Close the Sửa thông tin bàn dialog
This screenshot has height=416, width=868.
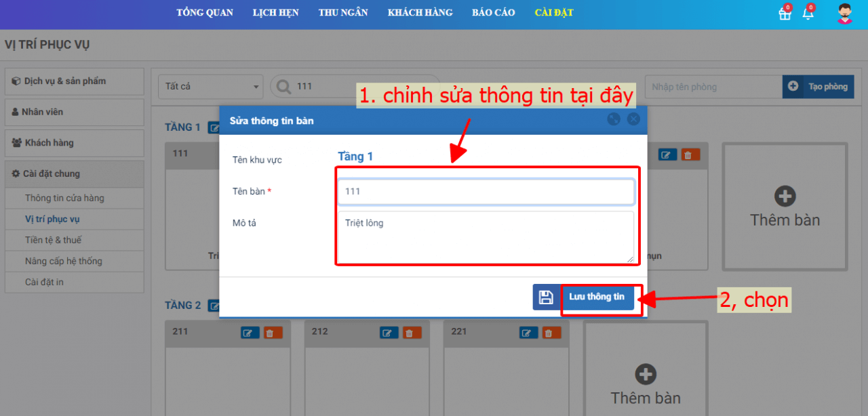[633, 119]
